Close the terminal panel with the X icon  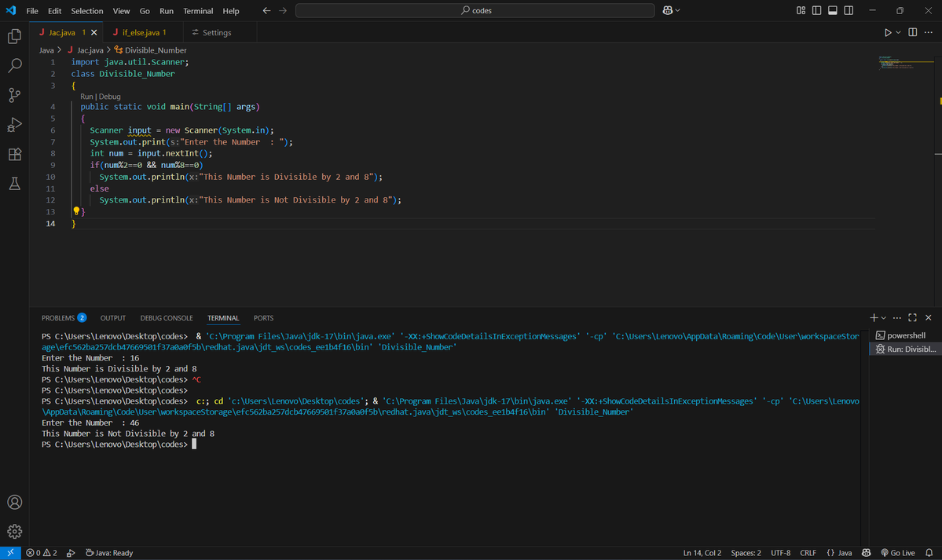929,318
